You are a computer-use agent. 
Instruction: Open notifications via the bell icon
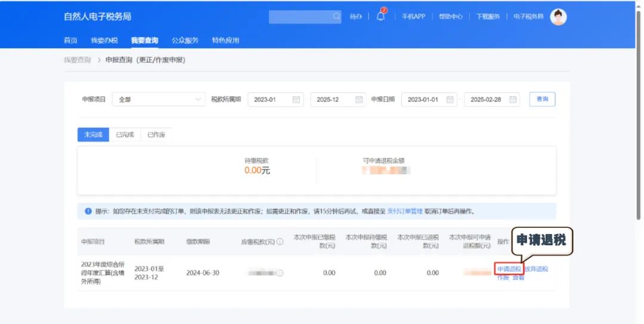click(380, 17)
